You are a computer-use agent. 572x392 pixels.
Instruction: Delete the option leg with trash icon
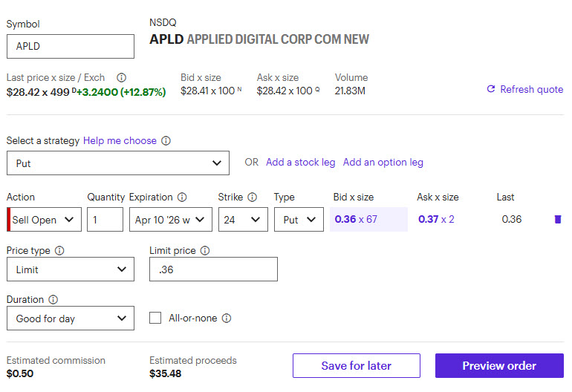coord(558,219)
